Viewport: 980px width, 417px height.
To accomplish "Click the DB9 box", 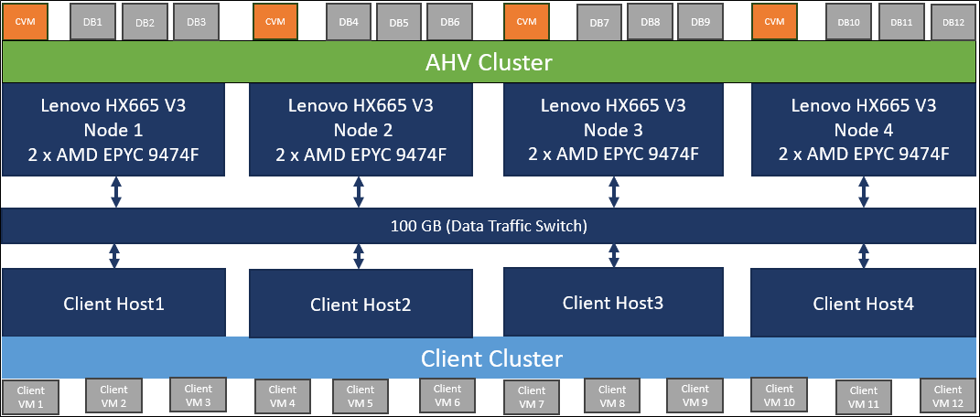I will (x=700, y=22).
